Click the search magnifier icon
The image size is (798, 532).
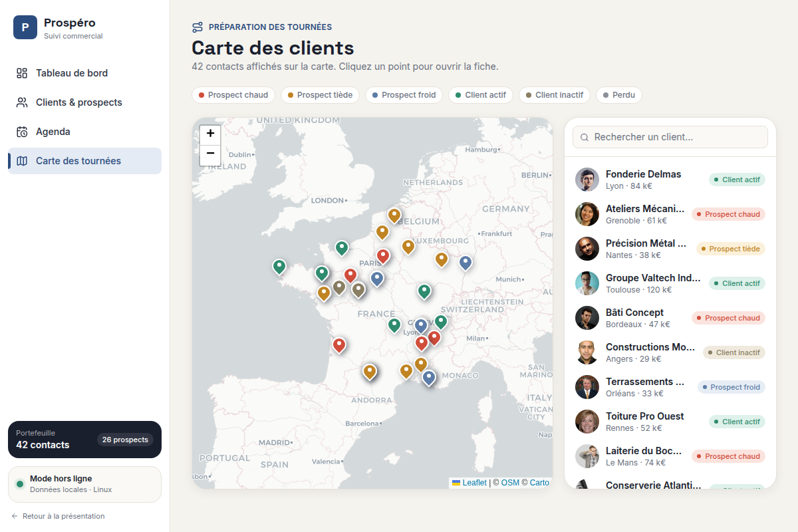pyautogui.click(x=585, y=138)
